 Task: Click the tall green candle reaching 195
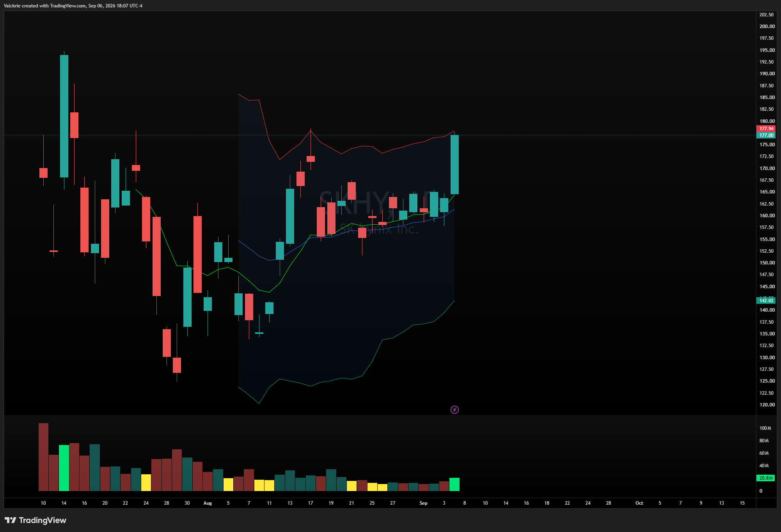(x=64, y=116)
